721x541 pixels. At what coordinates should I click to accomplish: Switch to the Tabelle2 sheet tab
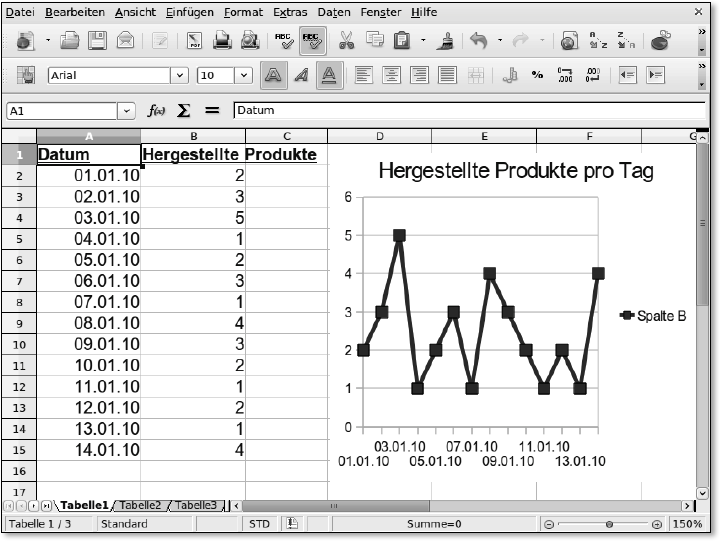[x=140, y=506]
